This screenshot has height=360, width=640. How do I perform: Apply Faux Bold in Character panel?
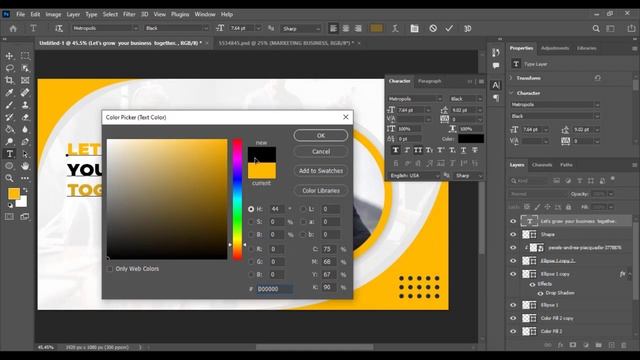[396, 150]
